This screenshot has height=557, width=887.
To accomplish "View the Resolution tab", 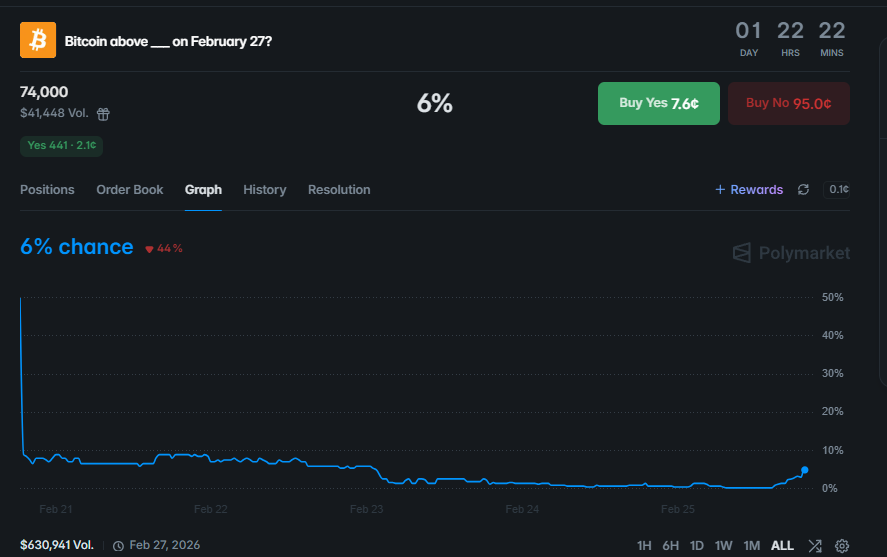I will click(x=339, y=189).
